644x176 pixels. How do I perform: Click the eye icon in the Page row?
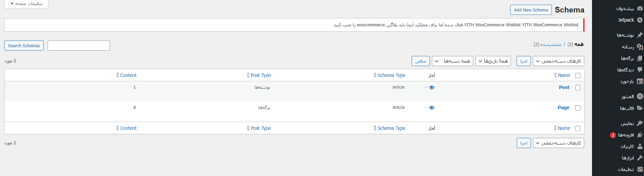pyautogui.click(x=432, y=108)
